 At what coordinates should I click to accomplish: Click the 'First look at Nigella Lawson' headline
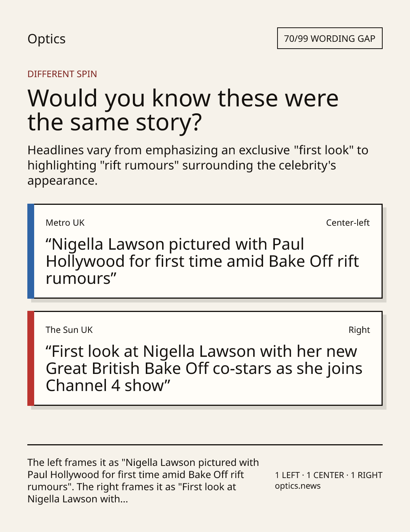[x=204, y=368]
